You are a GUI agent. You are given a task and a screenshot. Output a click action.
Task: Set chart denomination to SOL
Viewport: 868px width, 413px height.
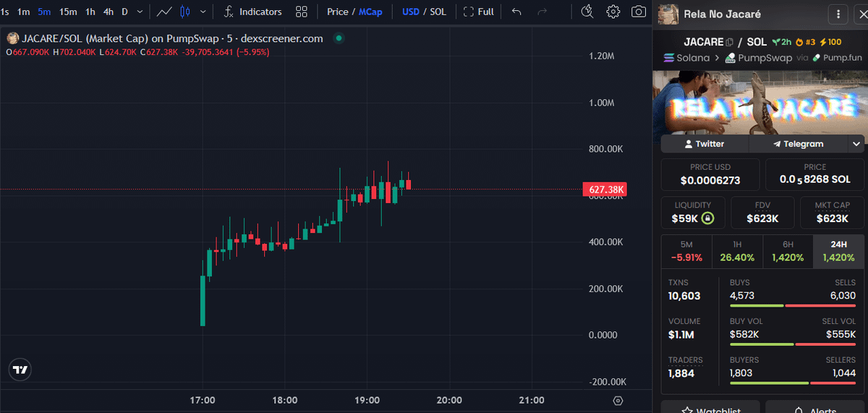[438, 12]
